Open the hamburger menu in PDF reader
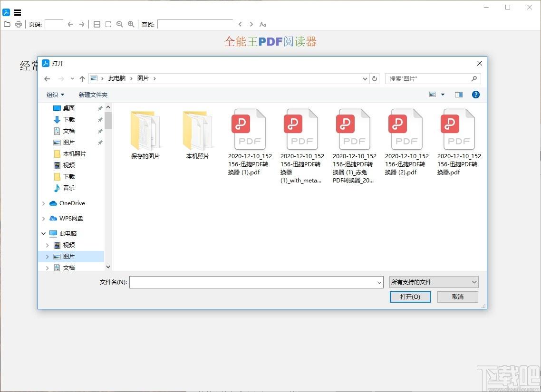The width and height of the screenshot is (541, 392). (x=18, y=13)
